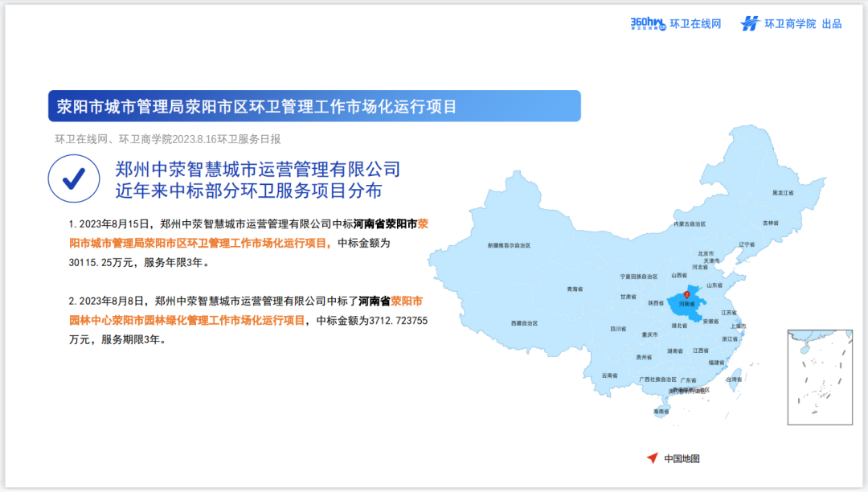The width and height of the screenshot is (868, 492).
Task: Click the 贵州省 label on the map
Action: pyautogui.click(x=644, y=357)
